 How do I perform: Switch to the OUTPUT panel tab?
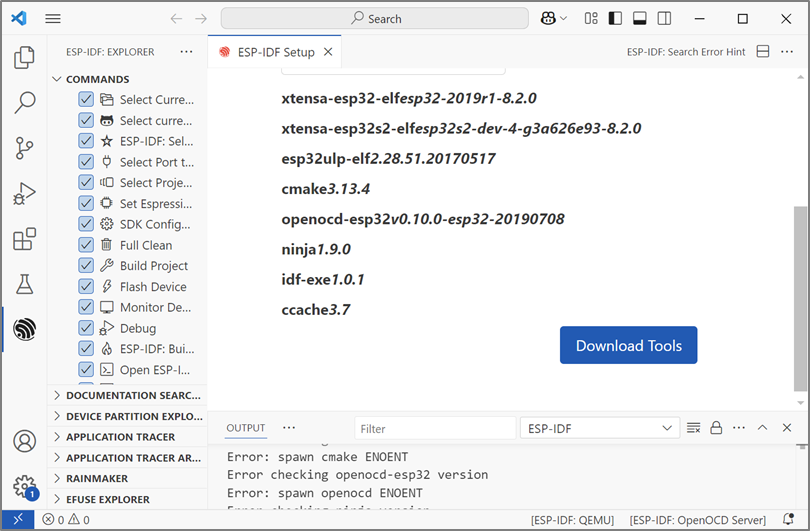[245, 428]
